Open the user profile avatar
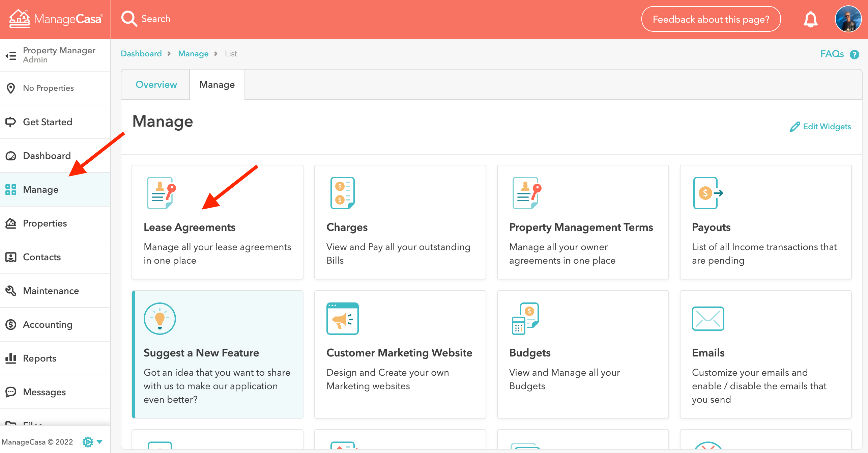868x453 pixels. 848,19
